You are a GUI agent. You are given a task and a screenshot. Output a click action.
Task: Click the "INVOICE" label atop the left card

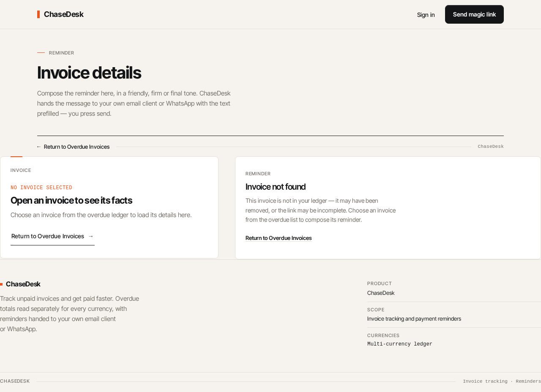21,170
